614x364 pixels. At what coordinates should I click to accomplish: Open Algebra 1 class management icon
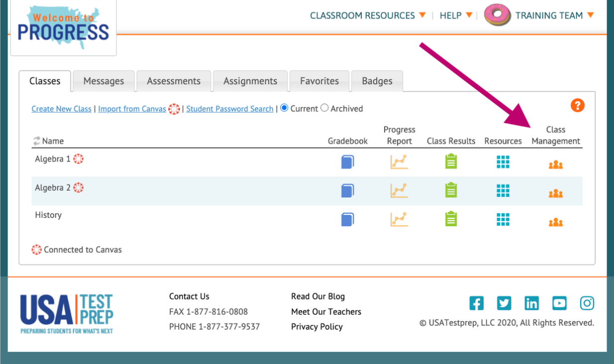pos(556,165)
